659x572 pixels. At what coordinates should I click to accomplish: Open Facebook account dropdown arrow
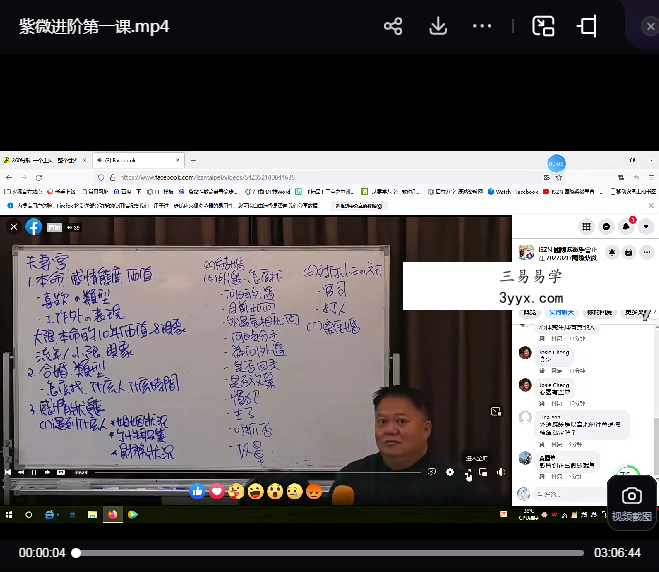coord(646,227)
